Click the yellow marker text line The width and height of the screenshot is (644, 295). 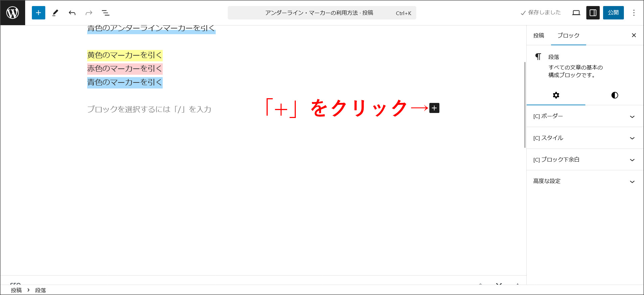point(125,55)
